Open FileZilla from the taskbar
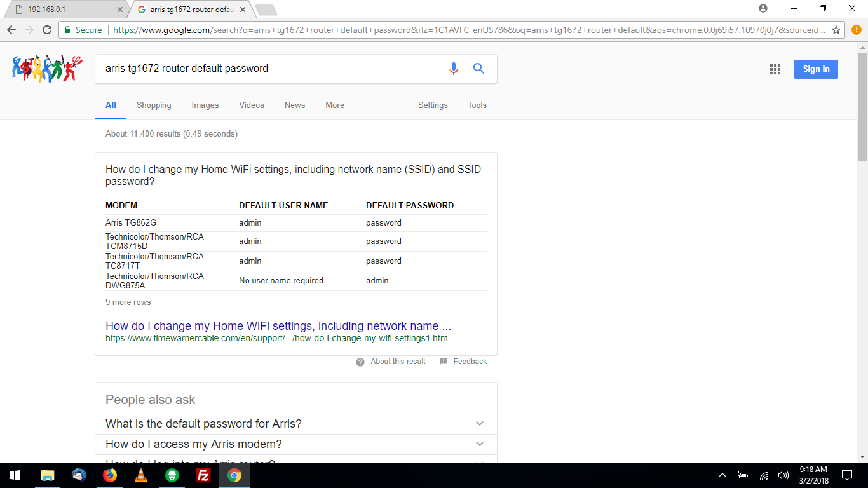868x488 pixels. [x=203, y=475]
